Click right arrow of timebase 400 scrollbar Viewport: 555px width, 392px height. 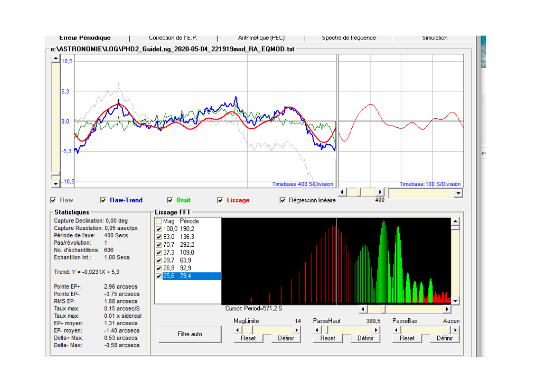[x=380, y=192]
